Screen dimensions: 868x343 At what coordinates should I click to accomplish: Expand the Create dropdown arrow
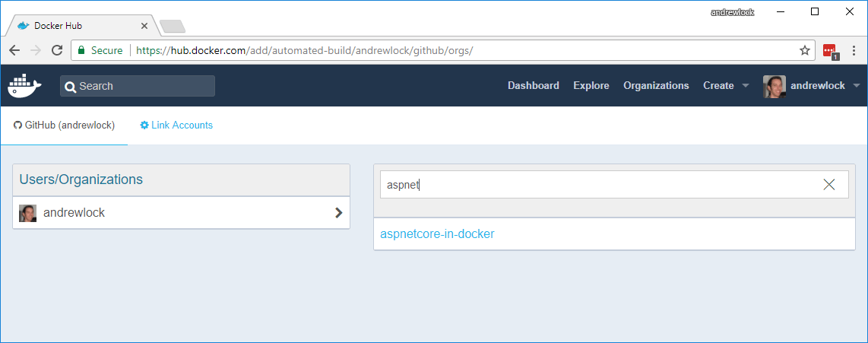click(745, 86)
